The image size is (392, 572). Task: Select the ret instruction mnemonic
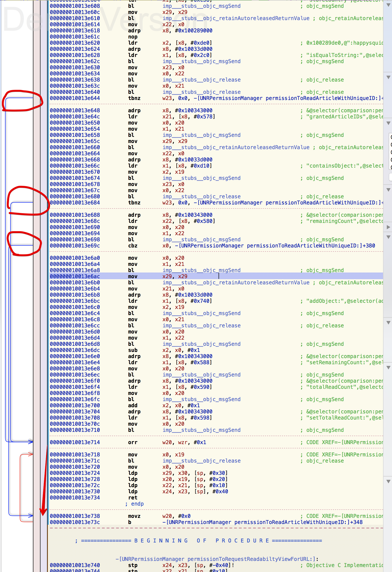[x=132, y=497]
